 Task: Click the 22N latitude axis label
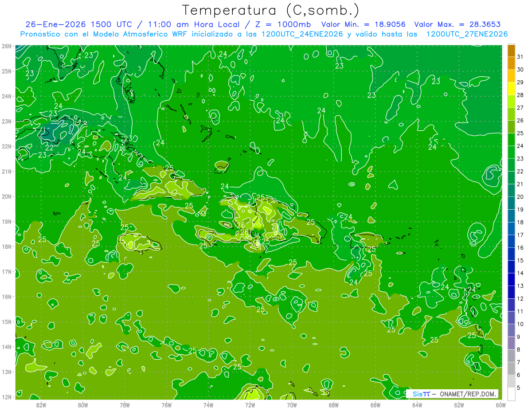click(7, 146)
